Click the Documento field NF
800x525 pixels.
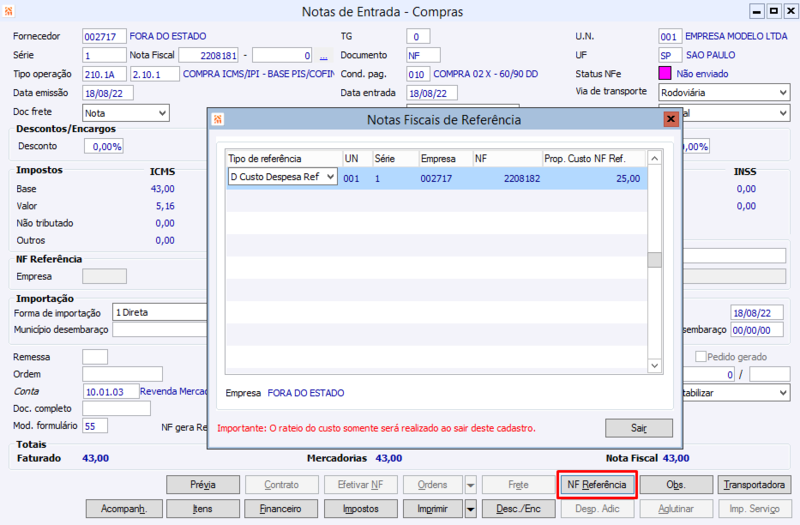[x=423, y=55]
